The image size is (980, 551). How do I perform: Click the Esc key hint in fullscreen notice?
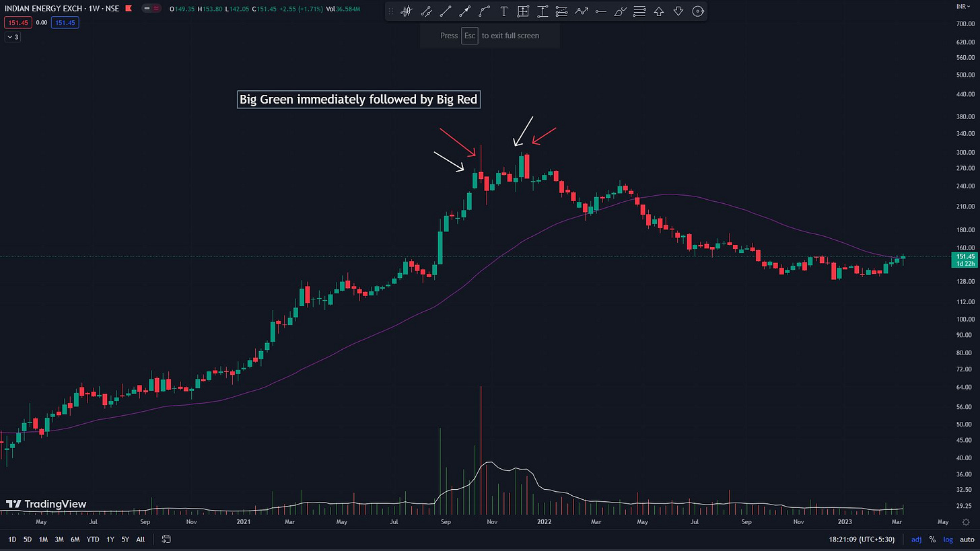click(470, 36)
